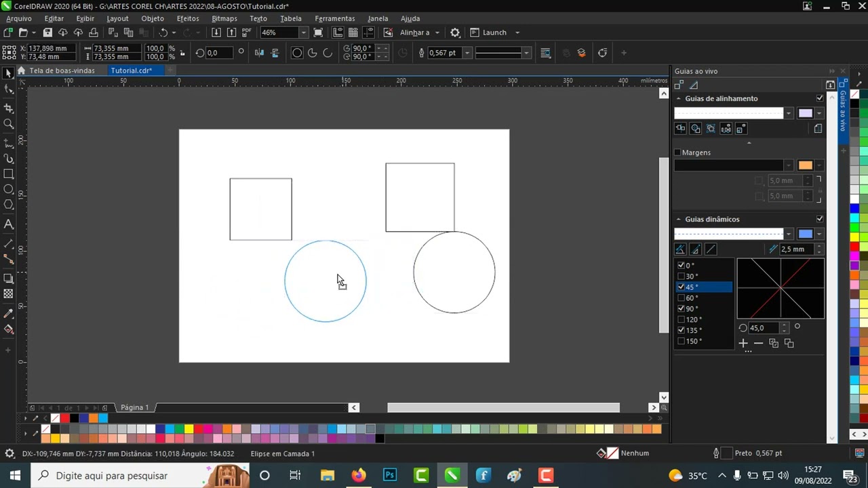Viewport: 868px width, 488px height.
Task: Open the zoom level dropdown
Action: coord(303,33)
